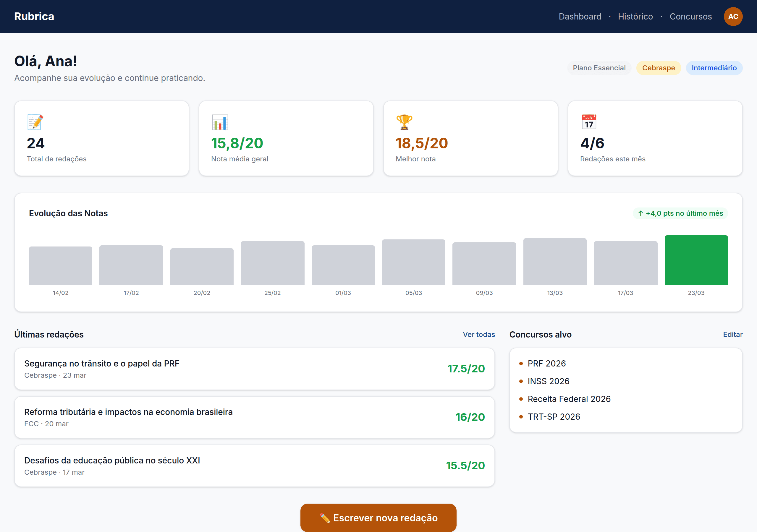The width and height of the screenshot is (757, 532).
Task: Select PRF 2026 in Concursos alvo
Action: click(547, 364)
